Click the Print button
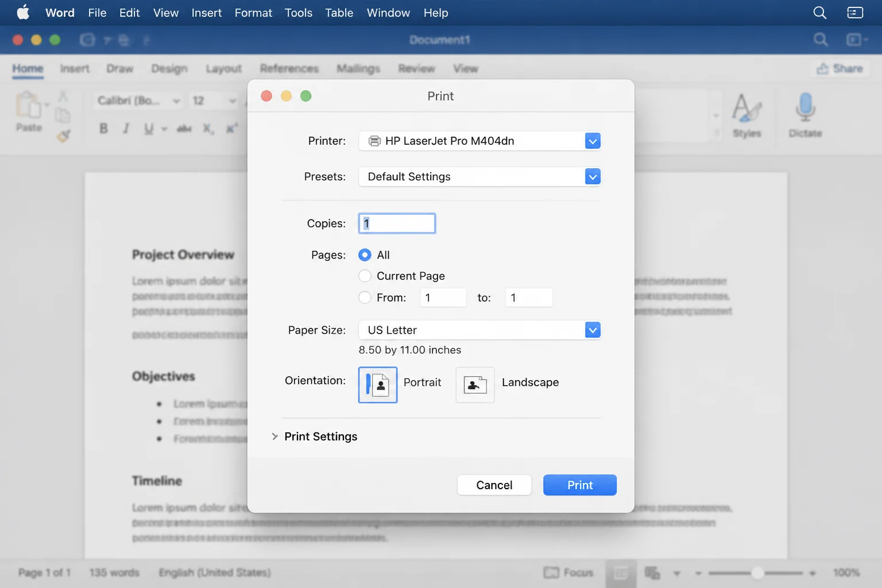This screenshot has height=588, width=882. pos(580,485)
